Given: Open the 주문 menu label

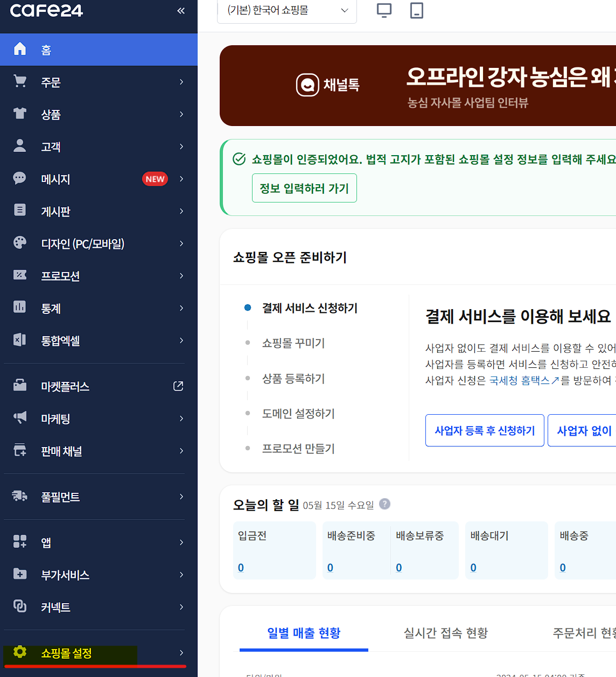Looking at the screenshot, I should tap(51, 82).
